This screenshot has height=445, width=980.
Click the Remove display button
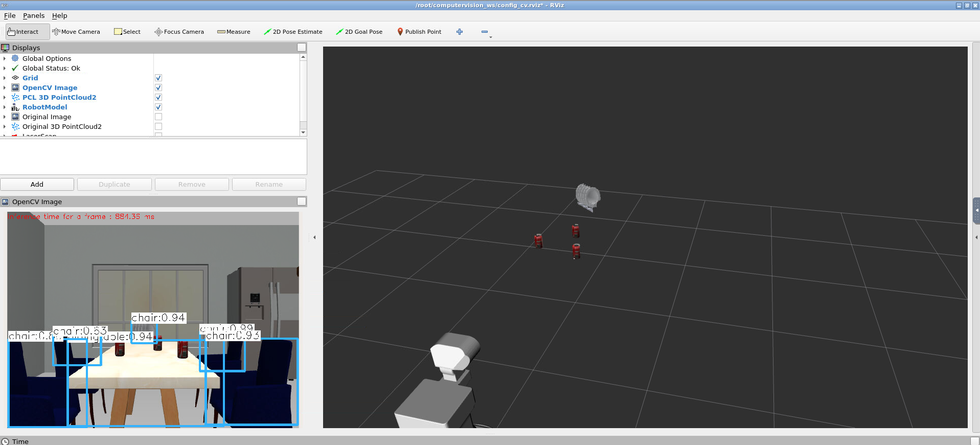tap(192, 184)
